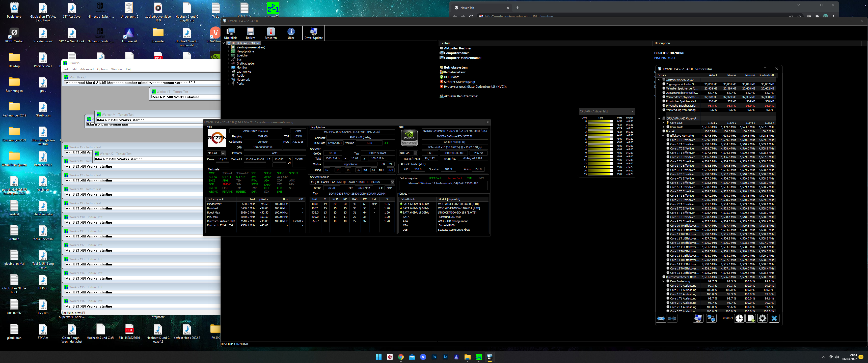868x363 pixels.
Task: Click the Betriebssystem heading link
Action: click(x=455, y=67)
